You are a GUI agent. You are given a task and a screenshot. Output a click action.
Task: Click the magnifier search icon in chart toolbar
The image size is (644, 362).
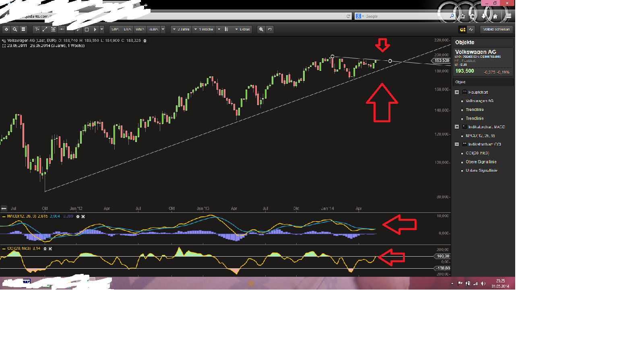click(x=15, y=29)
